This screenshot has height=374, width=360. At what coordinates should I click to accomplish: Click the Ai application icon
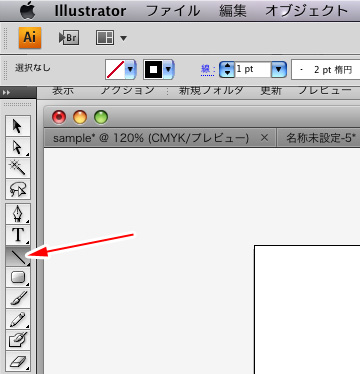[x=30, y=38]
